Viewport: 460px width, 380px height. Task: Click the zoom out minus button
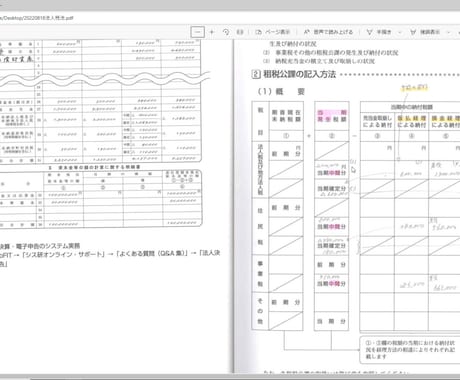197,32
